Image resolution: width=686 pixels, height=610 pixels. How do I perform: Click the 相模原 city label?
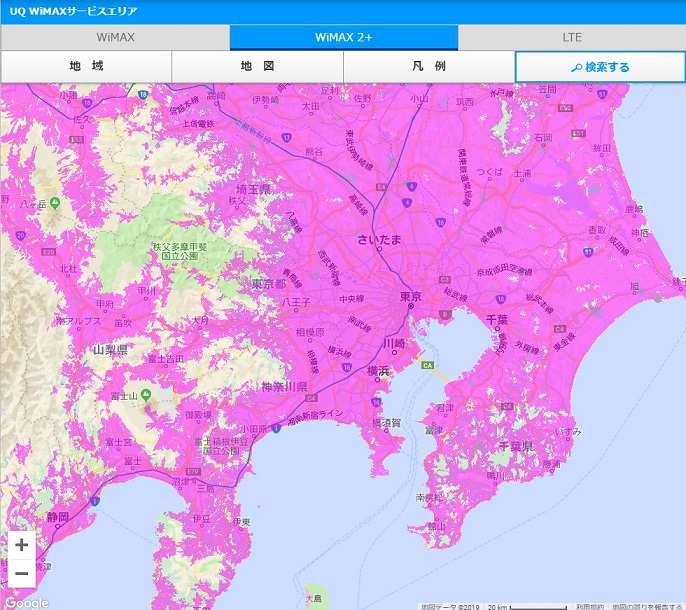coord(310,333)
